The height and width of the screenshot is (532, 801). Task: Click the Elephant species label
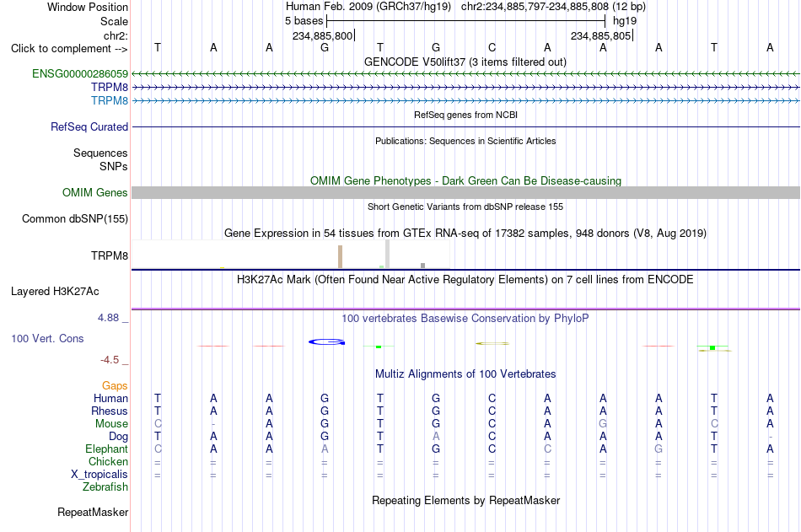point(107,449)
